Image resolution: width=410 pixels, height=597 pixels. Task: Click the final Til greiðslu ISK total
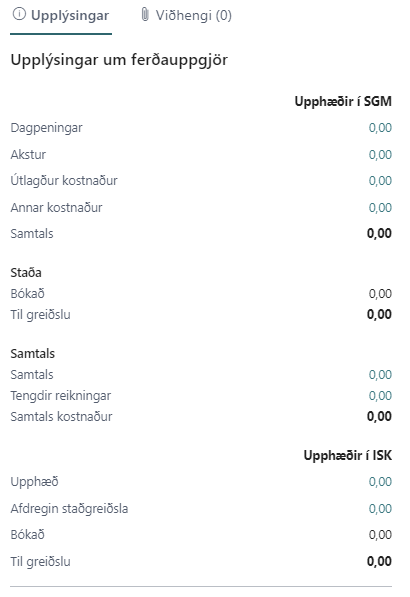[379, 561]
